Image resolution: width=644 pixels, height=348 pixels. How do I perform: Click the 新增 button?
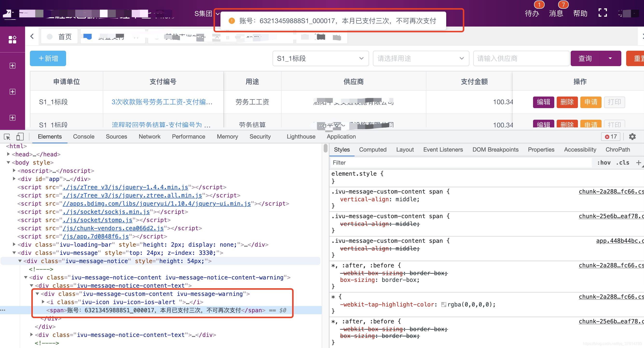coord(48,59)
